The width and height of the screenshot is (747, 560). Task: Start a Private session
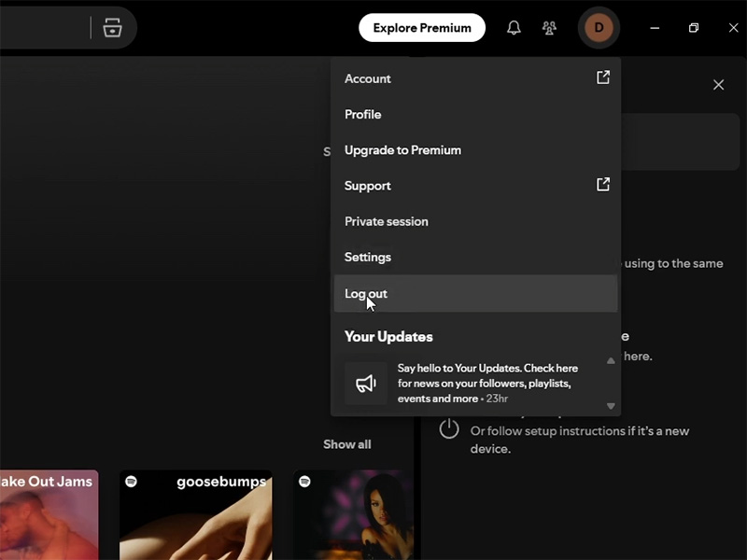(475, 221)
